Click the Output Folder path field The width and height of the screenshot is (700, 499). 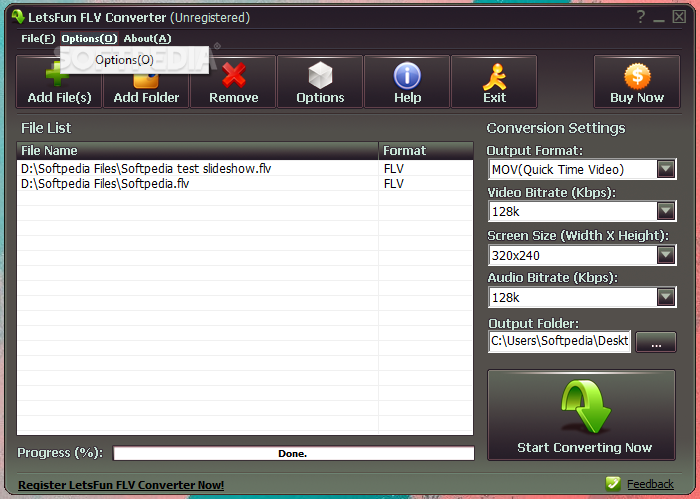pos(559,341)
